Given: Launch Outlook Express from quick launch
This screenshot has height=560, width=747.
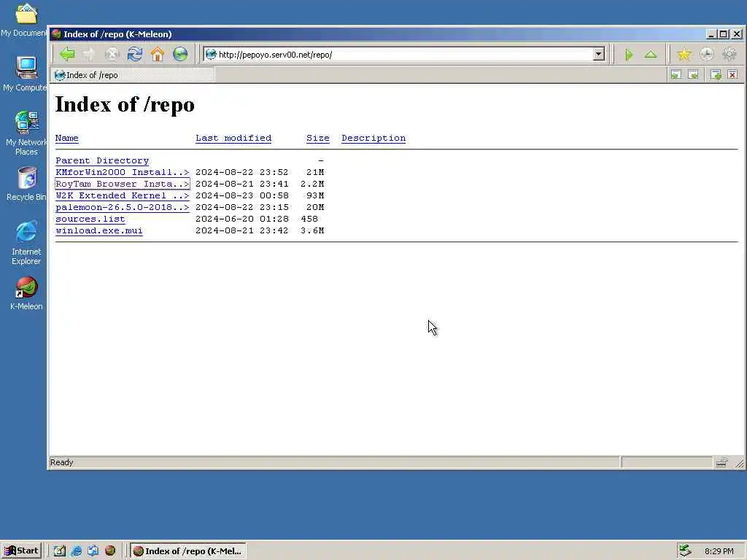Looking at the screenshot, I should 93,551.
